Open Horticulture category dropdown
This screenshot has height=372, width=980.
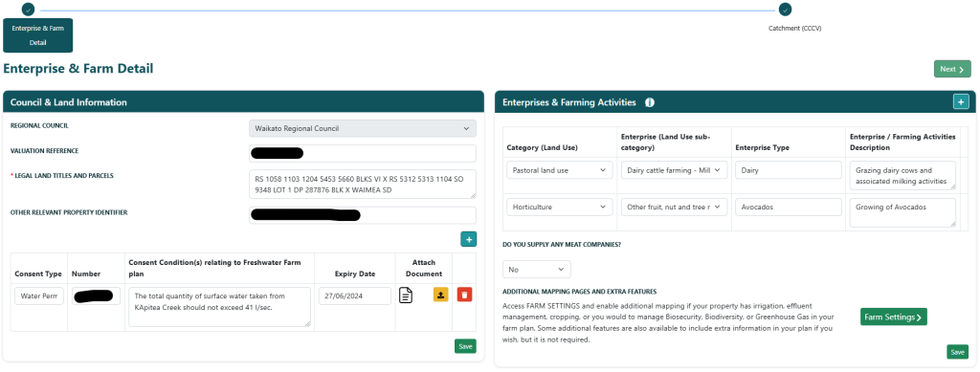(559, 208)
